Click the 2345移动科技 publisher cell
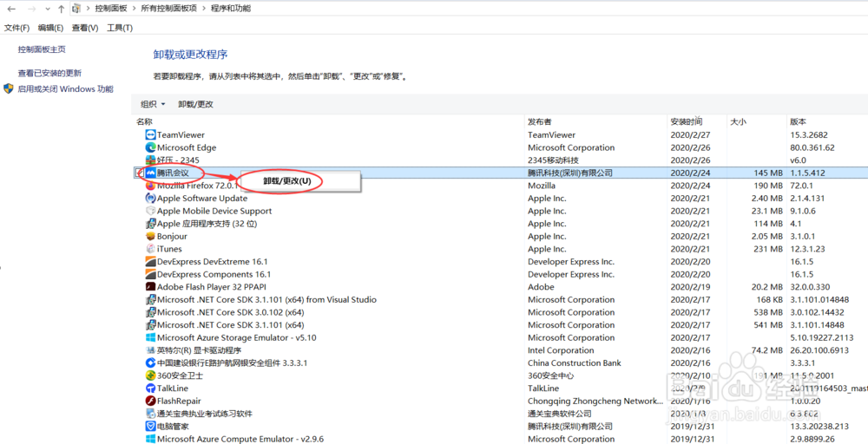This screenshot has height=444, width=868. [x=553, y=160]
